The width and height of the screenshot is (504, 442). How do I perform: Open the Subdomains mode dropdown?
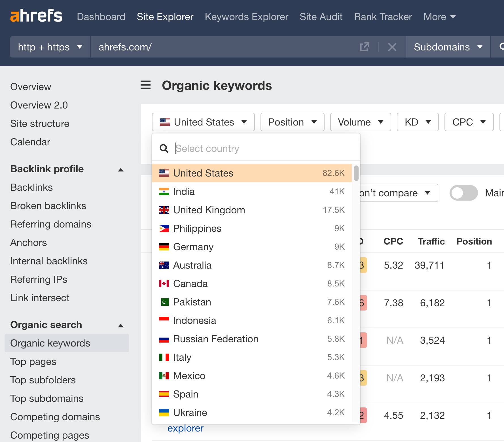(x=448, y=47)
